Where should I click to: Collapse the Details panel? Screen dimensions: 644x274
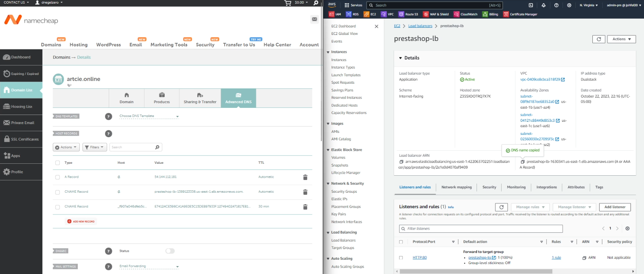400,58
